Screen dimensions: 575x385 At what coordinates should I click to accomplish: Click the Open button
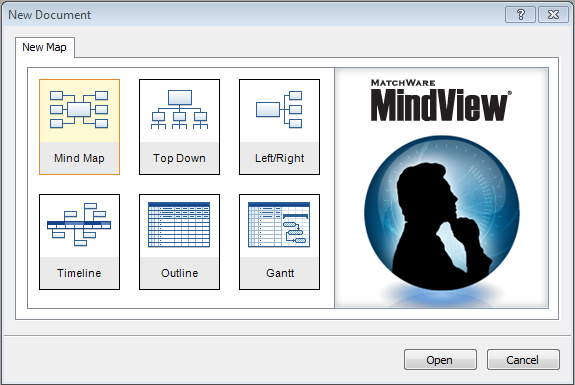point(440,360)
